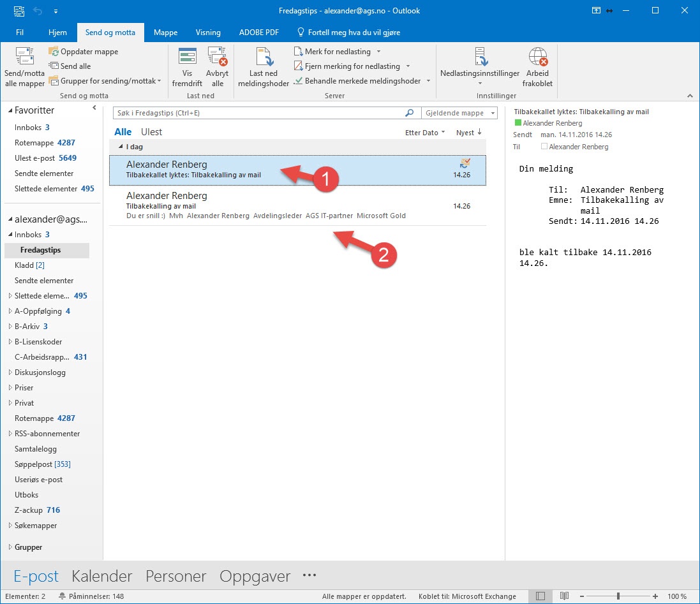
Task: Click Avbryt alle icon
Action: click(218, 57)
